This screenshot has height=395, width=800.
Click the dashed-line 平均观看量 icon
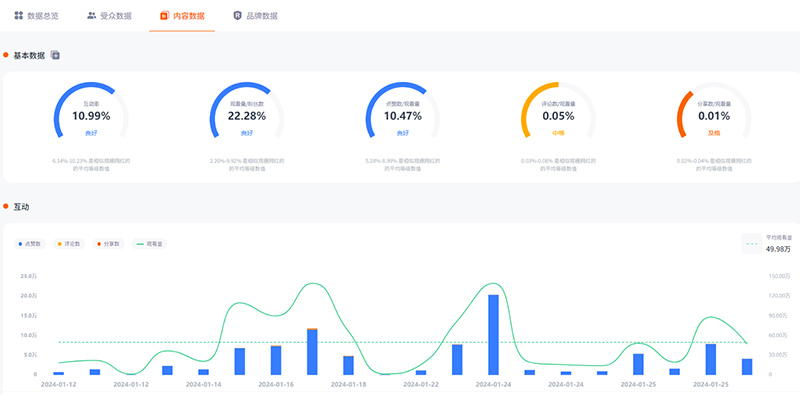(752, 243)
